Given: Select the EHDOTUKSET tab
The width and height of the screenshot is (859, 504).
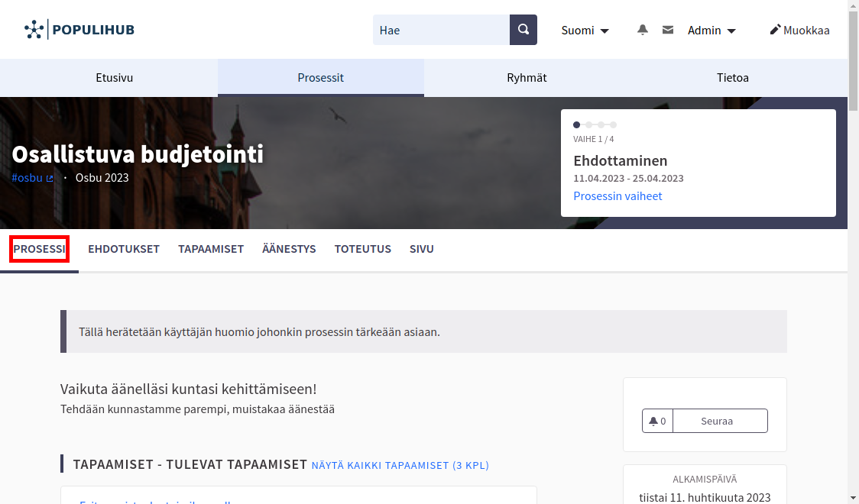Looking at the screenshot, I should tap(123, 249).
